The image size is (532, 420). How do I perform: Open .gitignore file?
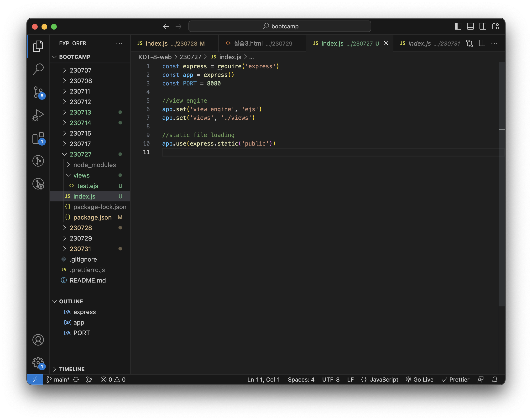coord(90,259)
